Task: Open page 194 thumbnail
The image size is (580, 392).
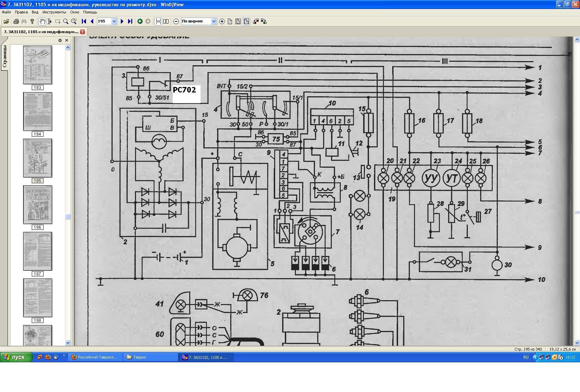Action: tap(38, 111)
